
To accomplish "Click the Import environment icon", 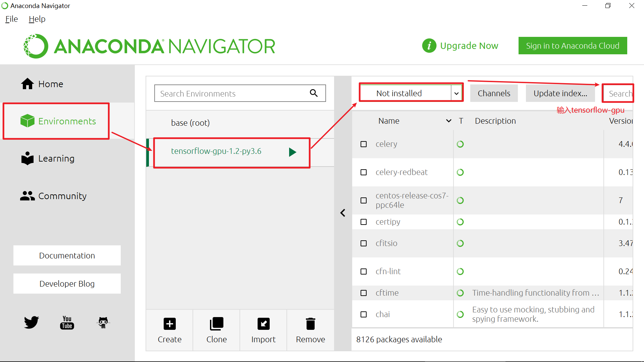I will (263, 324).
